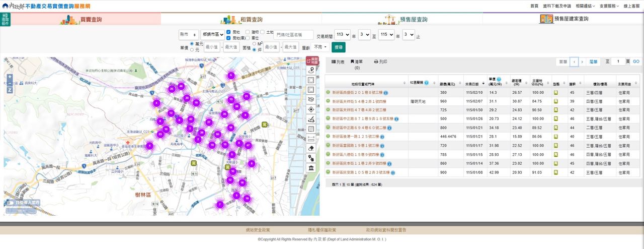
Task: Click the print 列印 icon
Action: pyautogui.click(x=376, y=61)
